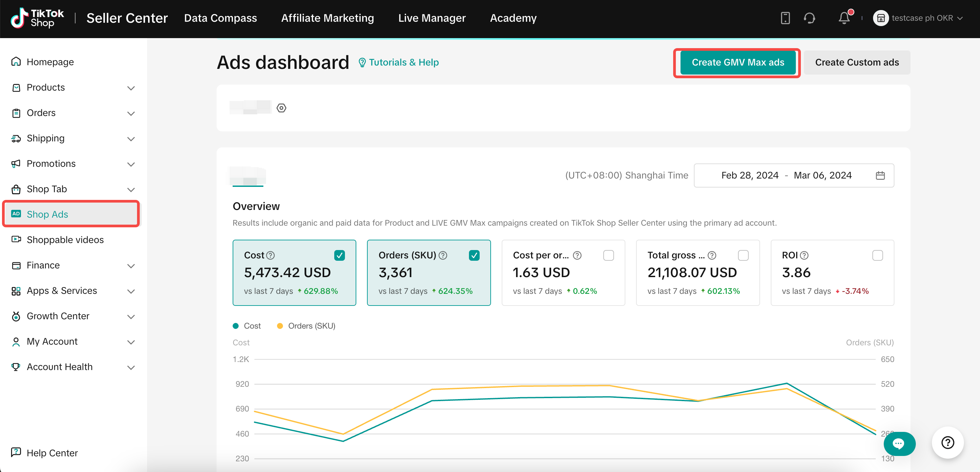This screenshot has height=472, width=980.
Task: Click the mobile phone icon in header
Action: (785, 18)
